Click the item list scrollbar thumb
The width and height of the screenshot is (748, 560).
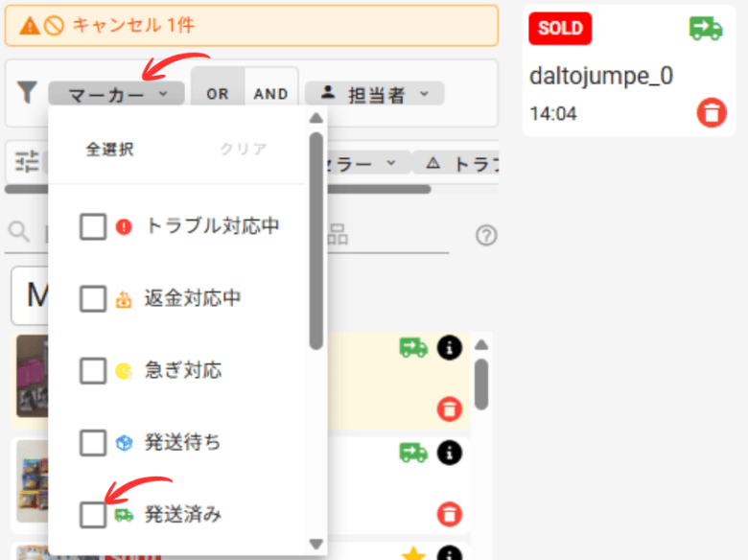(481, 384)
